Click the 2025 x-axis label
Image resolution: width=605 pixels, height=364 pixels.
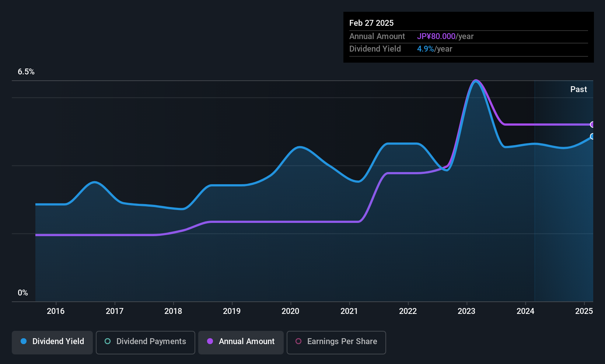point(584,311)
